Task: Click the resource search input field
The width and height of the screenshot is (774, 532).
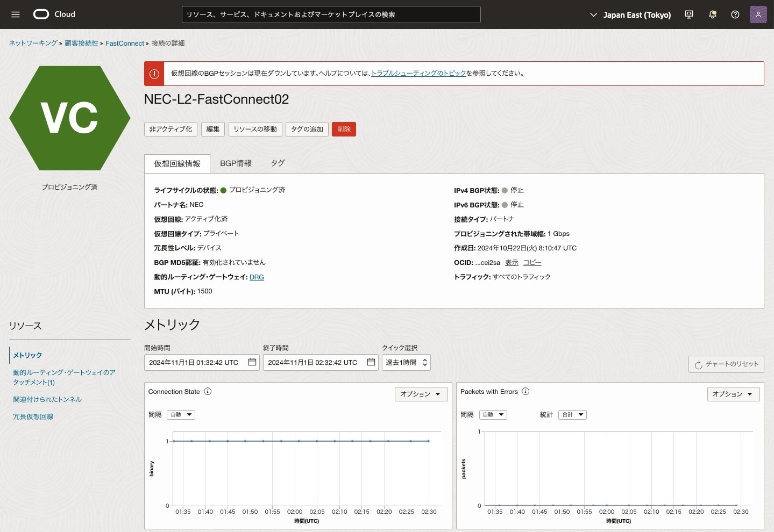Action: coord(331,15)
